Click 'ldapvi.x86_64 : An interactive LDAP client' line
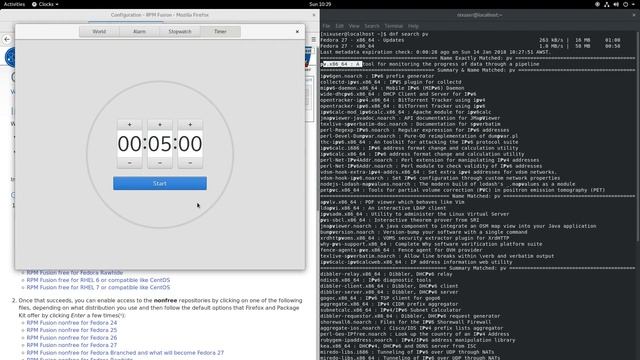Screen dimensions: 640x360 383,208
